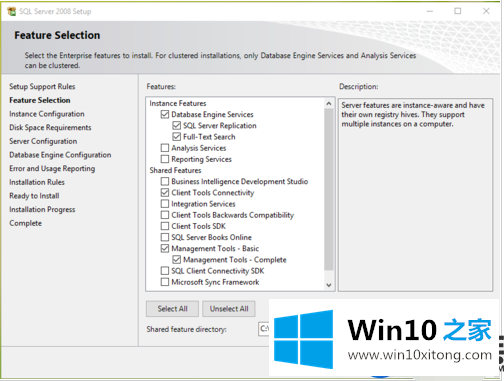504x381 pixels.
Task: Click the features list scrollbar thumb
Action: [x=329, y=189]
